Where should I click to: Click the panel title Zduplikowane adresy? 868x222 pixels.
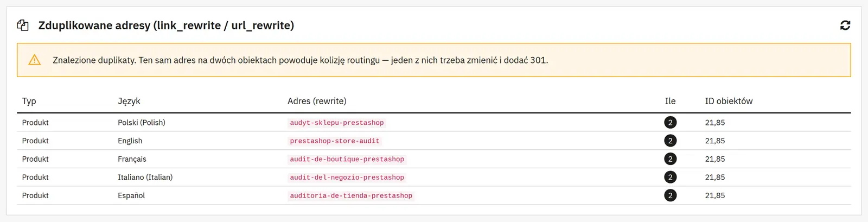(x=166, y=26)
